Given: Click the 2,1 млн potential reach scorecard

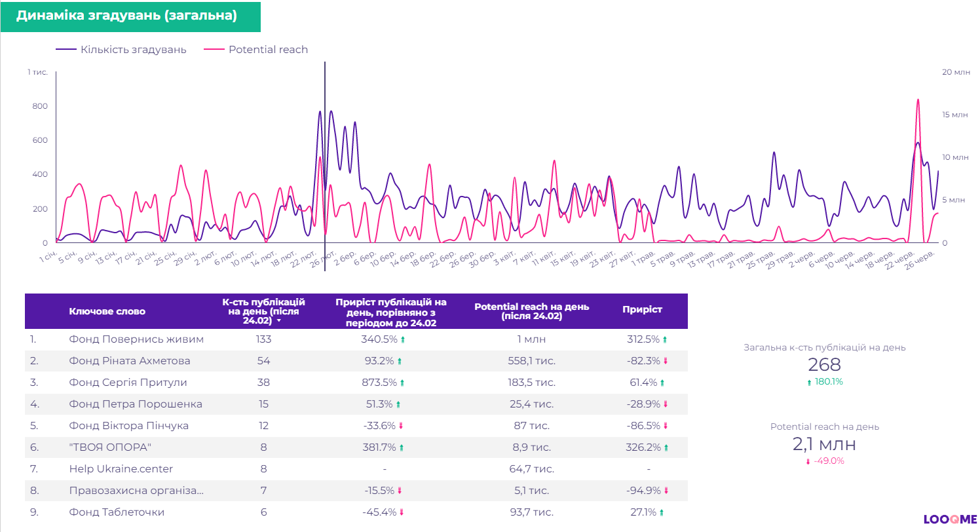Looking at the screenshot, I should (x=824, y=444).
